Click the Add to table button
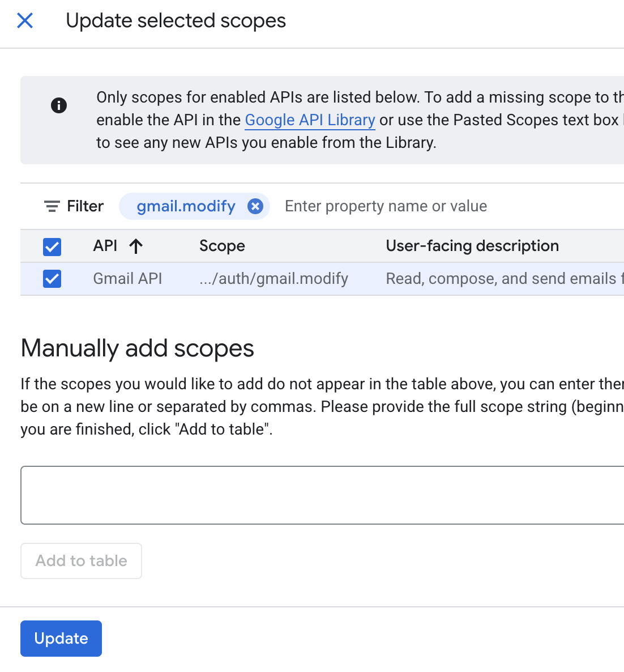Screen dimensions: 624x672 tap(80, 560)
